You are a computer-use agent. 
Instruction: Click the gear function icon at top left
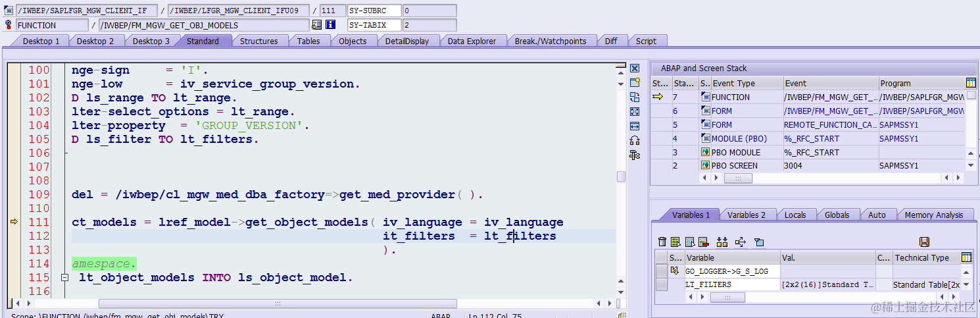pyautogui.click(x=9, y=25)
